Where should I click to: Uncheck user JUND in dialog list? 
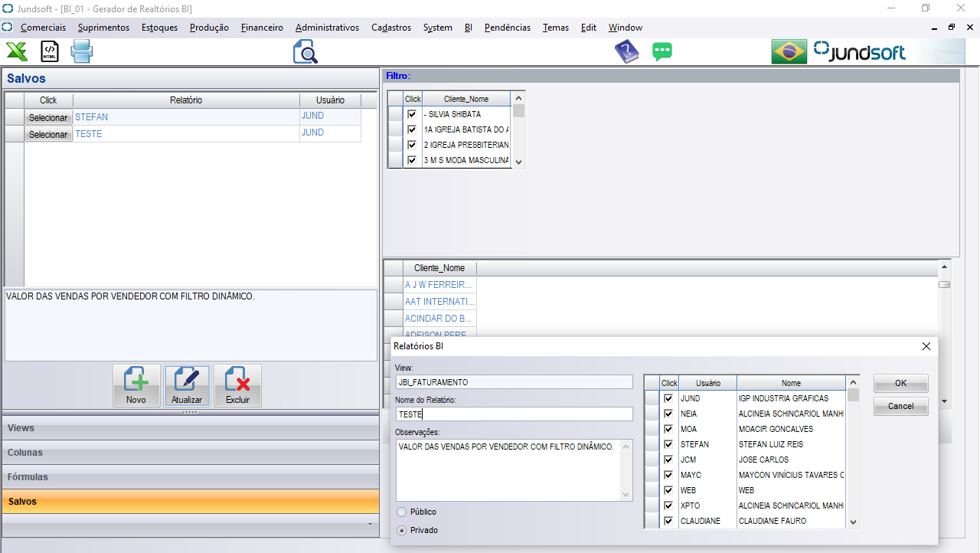tap(668, 398)
